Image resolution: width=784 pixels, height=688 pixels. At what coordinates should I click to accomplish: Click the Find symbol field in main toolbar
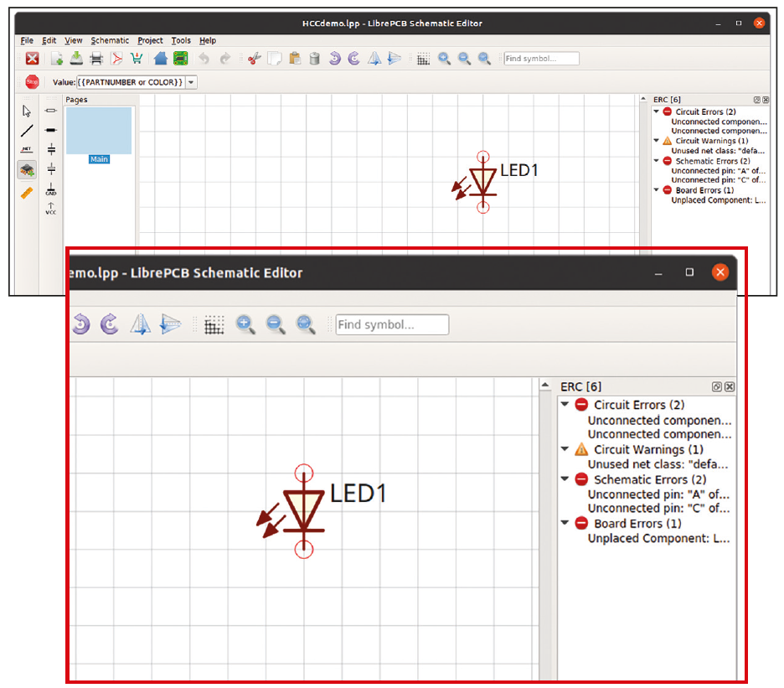click(x=541, y=59)
